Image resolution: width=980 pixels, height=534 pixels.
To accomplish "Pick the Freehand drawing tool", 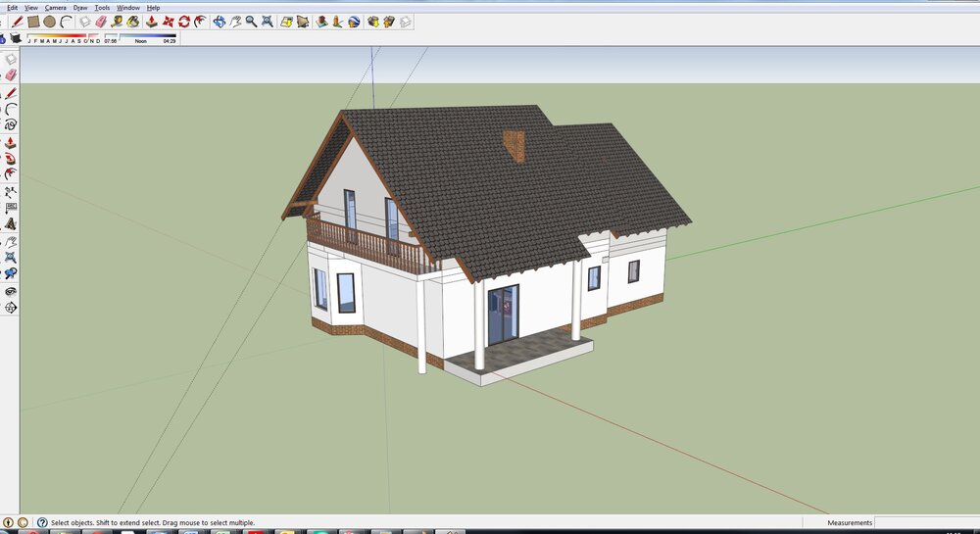I will (x=11, y=124).
